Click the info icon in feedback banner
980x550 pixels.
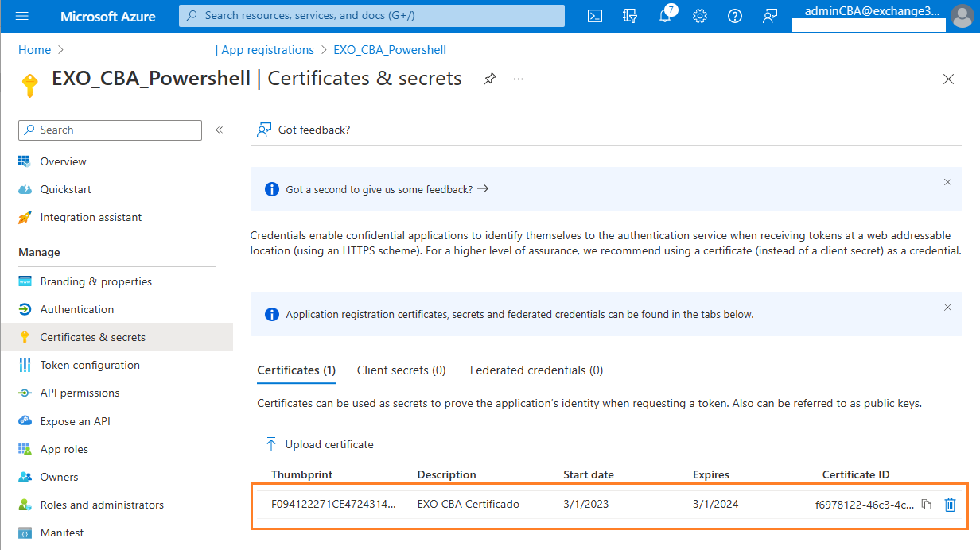point(272,189)
